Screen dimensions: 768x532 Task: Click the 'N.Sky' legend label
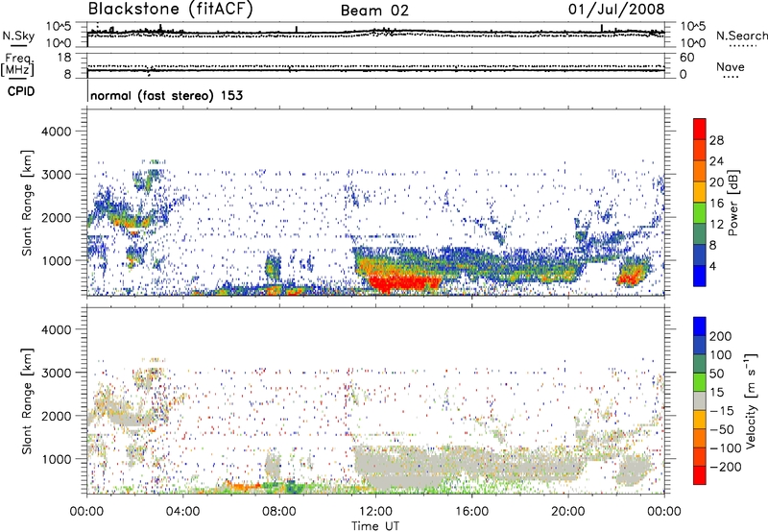point(18,36)
